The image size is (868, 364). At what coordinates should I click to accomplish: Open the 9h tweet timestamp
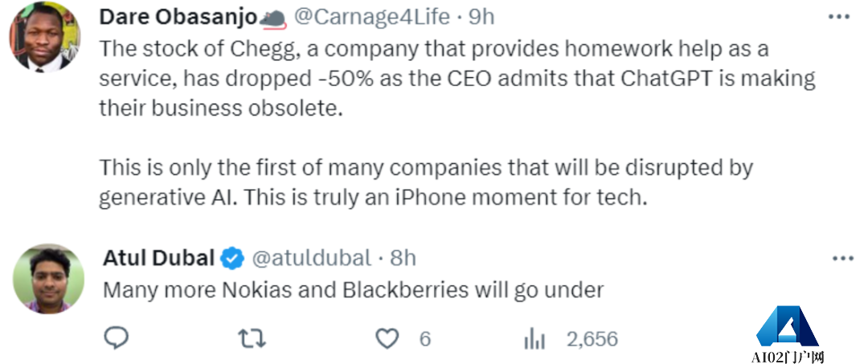481,17
